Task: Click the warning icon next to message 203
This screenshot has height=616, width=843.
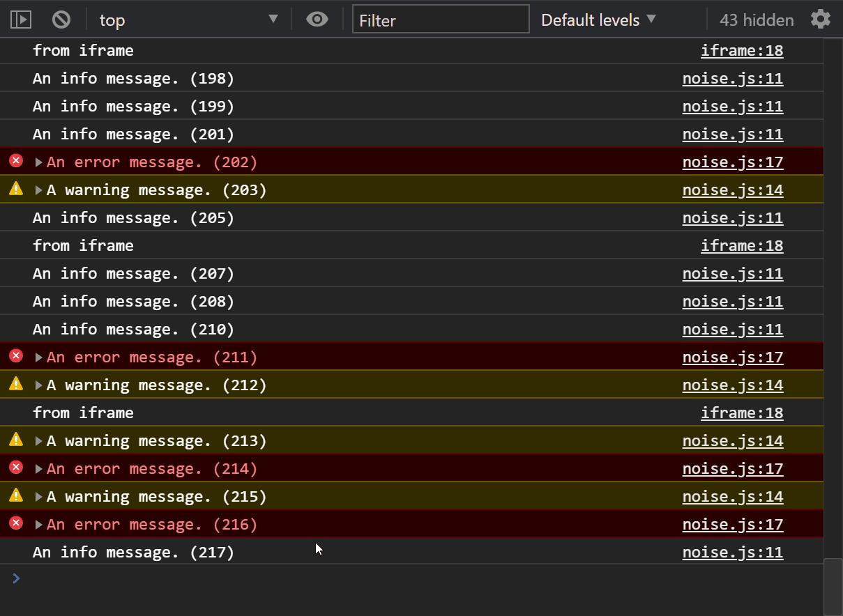Action: coord(15,188)
